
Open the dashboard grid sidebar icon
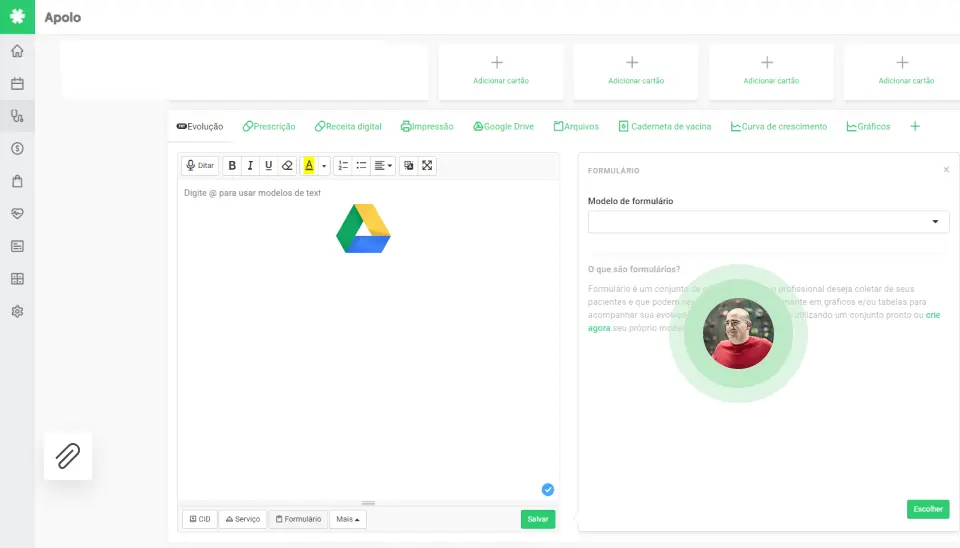click(x=17, y=279)
